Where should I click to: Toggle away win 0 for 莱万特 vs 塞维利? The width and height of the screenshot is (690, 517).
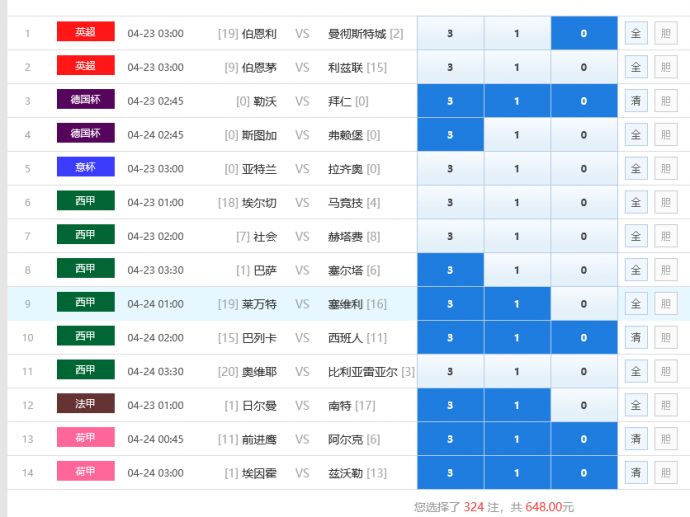pos(584,304)
